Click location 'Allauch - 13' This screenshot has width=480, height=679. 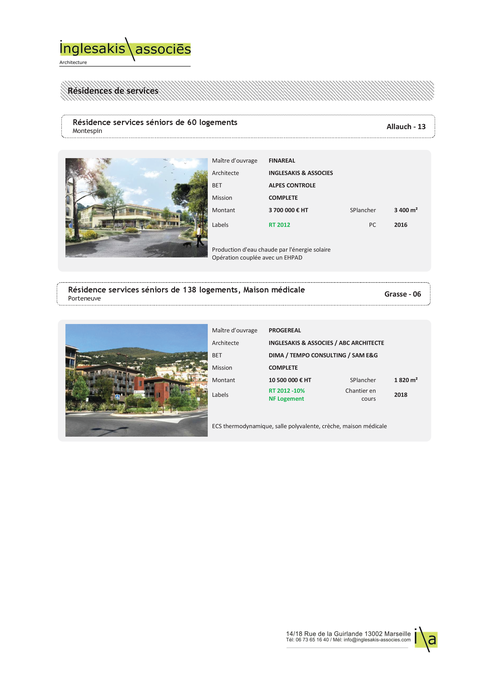[406, 126]
